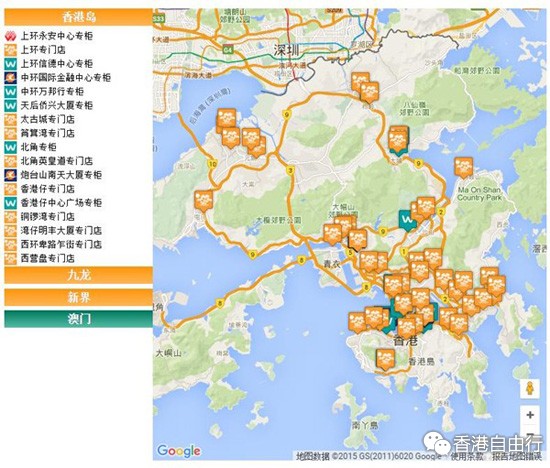Click the Street View pegman icon

530,389
